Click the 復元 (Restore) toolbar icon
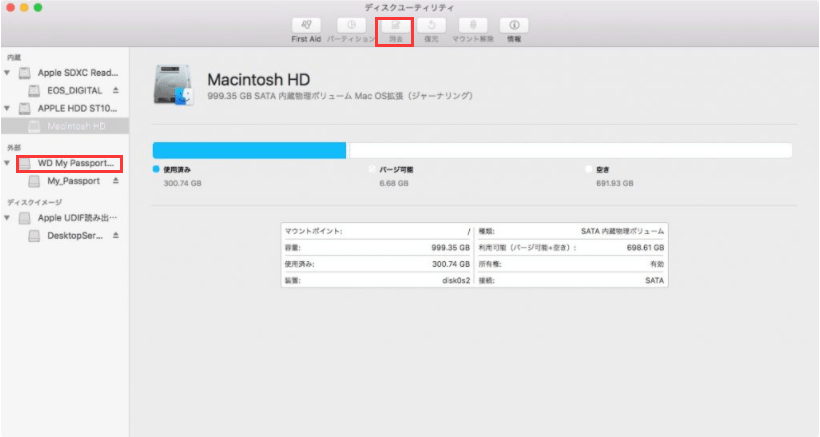Image resolution: width=820 pixels, height=437 pixels. [x=431, y=25]
